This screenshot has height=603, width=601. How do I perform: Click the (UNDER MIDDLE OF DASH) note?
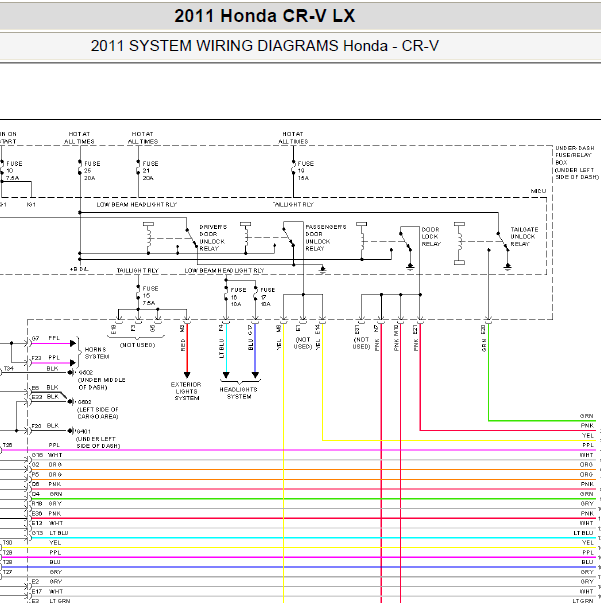[102, 384]
